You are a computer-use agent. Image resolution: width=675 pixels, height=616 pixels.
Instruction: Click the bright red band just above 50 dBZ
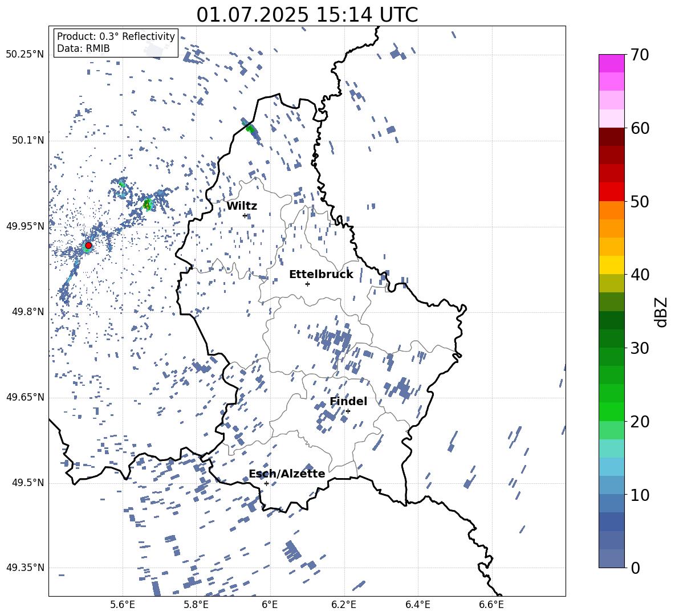[x=611, y=192]
